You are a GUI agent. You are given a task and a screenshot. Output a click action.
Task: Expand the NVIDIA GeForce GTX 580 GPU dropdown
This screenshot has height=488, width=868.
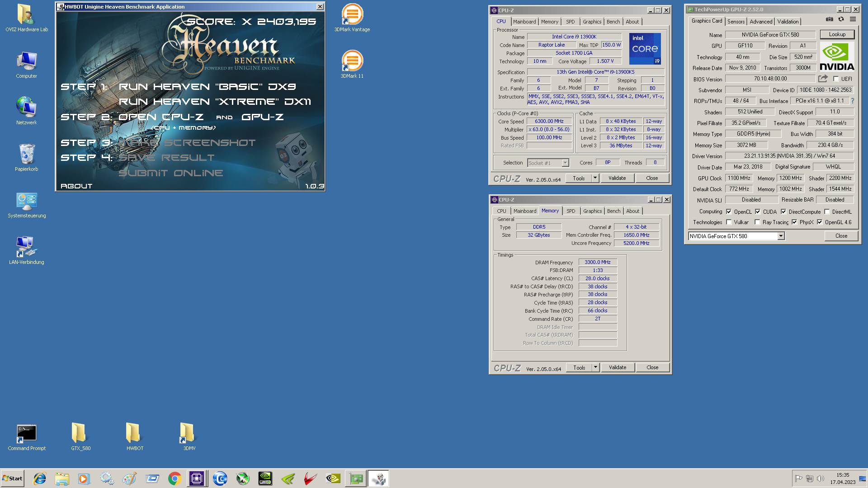(781, 236)
